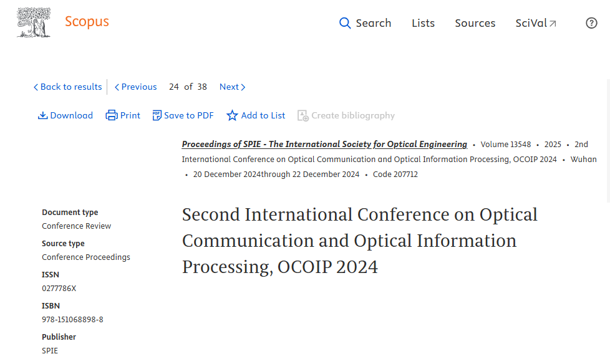Click the Scopus brand name
This screenshot has height=364, width=610.
tap(87, 22)
